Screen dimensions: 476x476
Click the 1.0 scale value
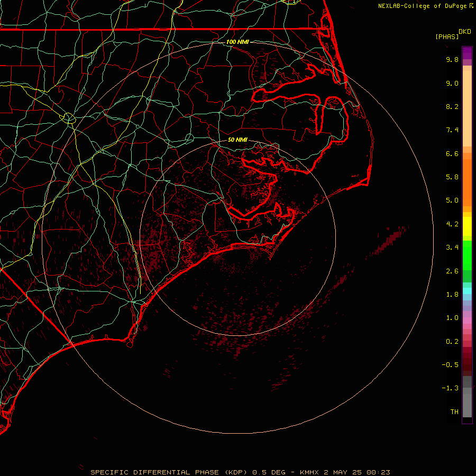(x=452, y=318)
